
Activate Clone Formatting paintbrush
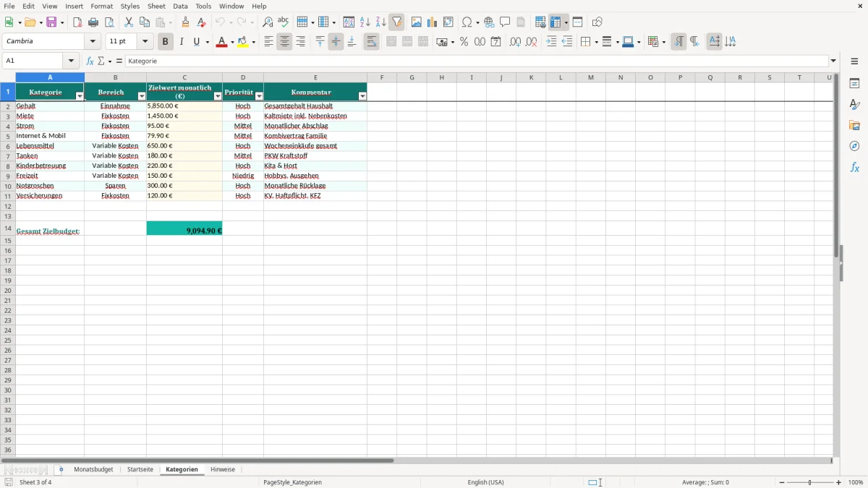click(x=186, y=22)
